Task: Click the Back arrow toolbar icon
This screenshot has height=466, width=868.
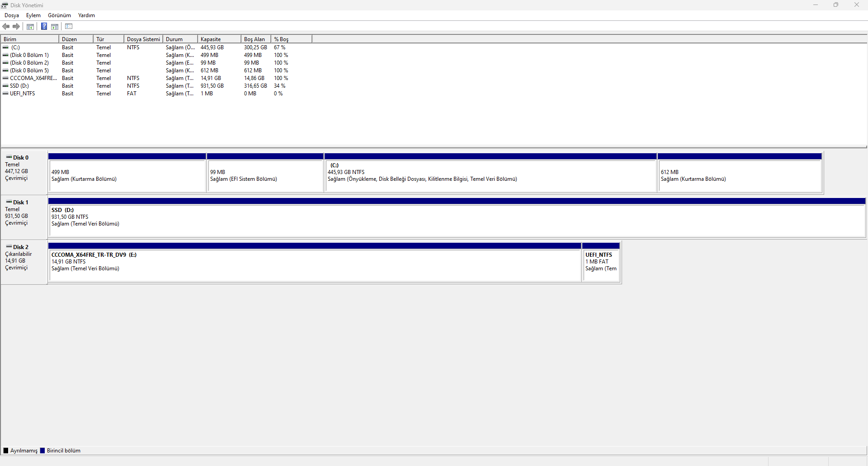Action: (x=6, y=27)
